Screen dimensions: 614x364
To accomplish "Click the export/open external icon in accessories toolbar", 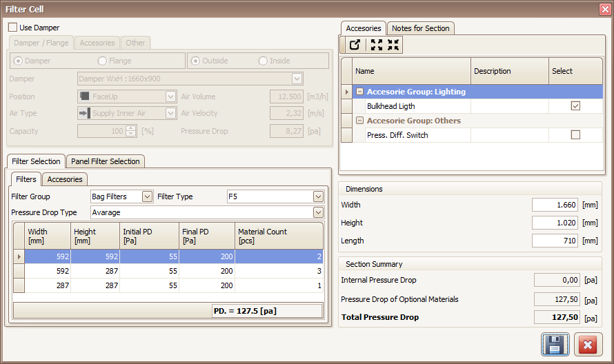I will 355,45.
